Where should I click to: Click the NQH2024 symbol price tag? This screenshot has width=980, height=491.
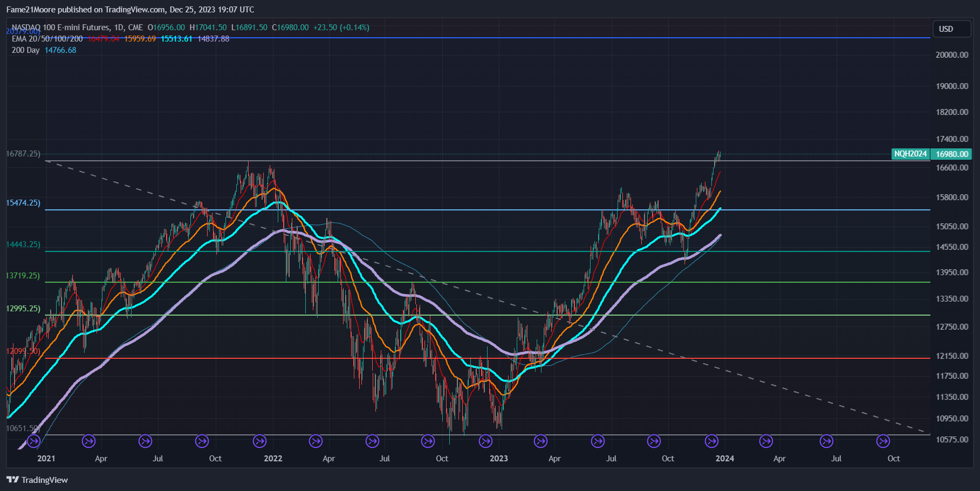tap(910, 154)
